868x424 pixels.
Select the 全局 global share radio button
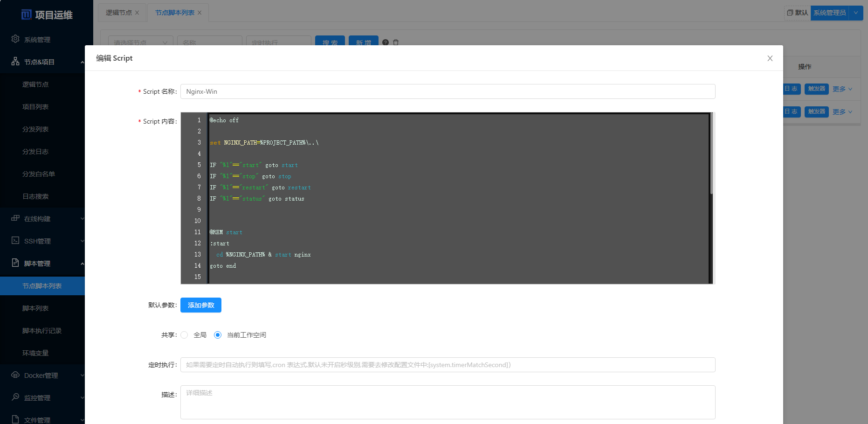pos(185,335)
